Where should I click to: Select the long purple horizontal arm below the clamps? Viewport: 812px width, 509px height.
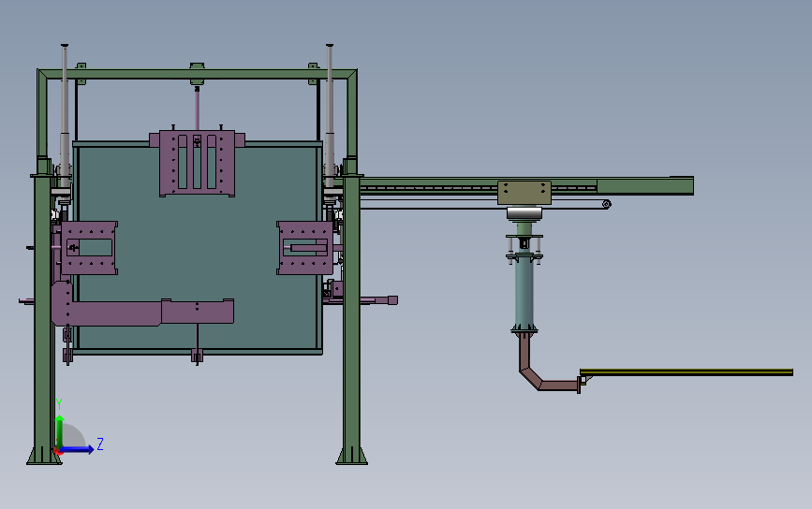pos(142,312)
